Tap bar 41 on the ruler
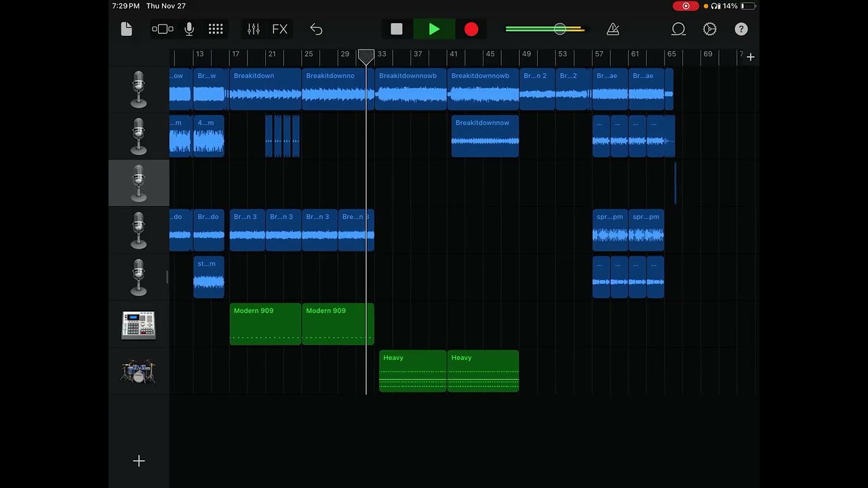 [x=453, y=54]
